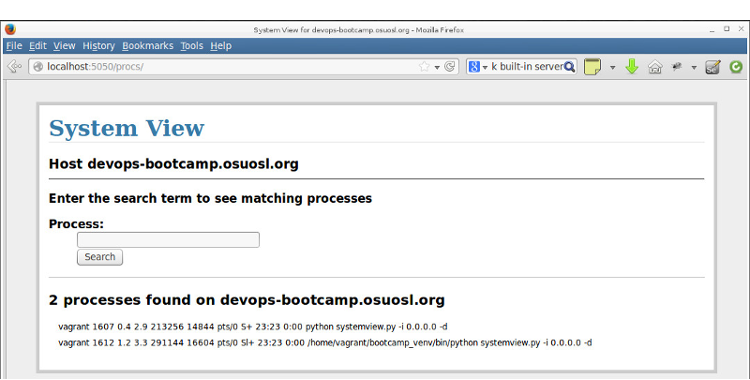Image resolution: width=750 pixels, height=380 pixels.
Task: Expand sticky note dropdown arrow
Action: tap(612, 67)
